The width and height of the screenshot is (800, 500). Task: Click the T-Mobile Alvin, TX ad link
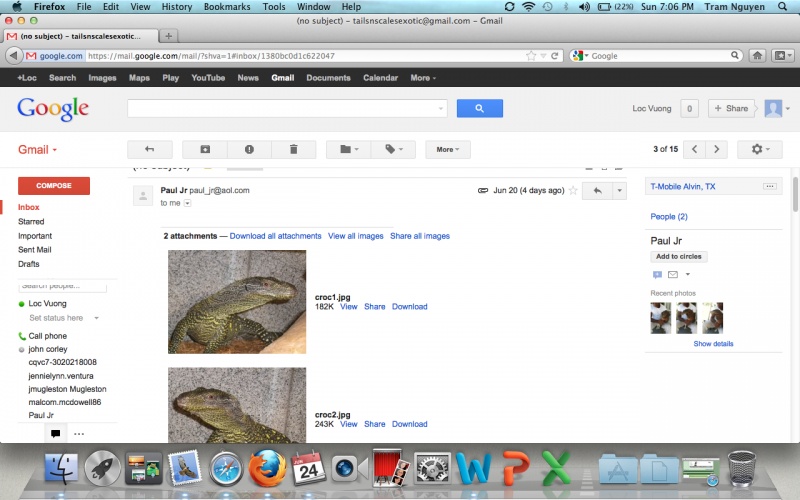[x=683, y=187]
